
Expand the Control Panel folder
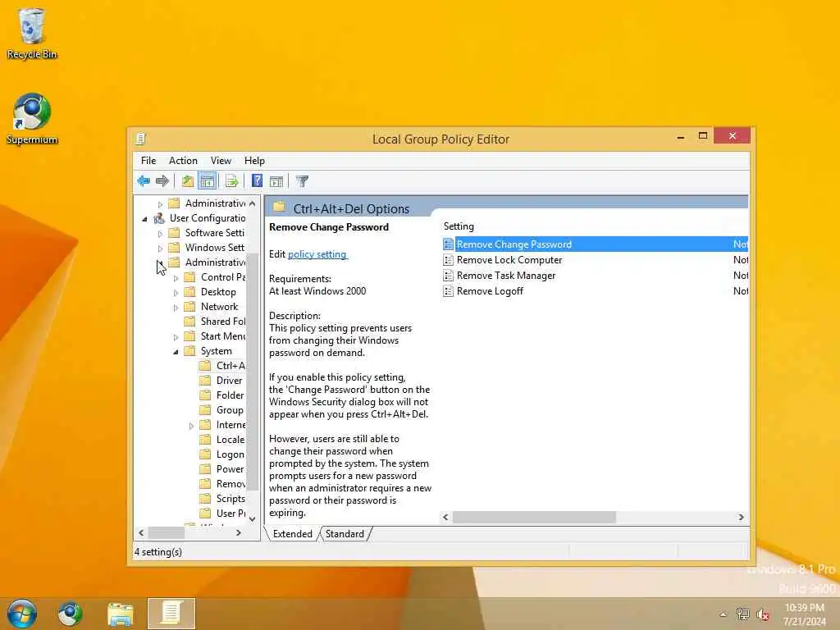click(x=176, y=278)
